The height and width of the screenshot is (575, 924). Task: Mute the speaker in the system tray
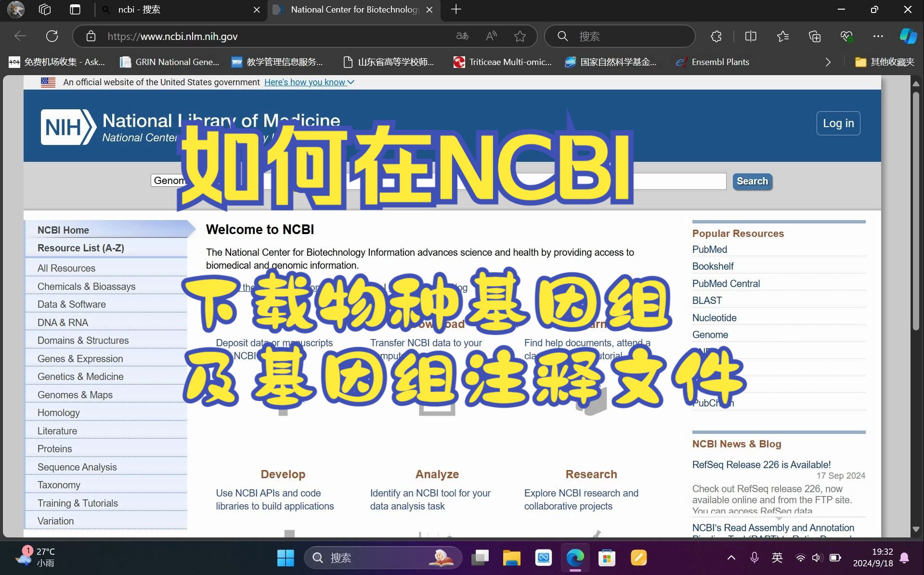(816, 558)
